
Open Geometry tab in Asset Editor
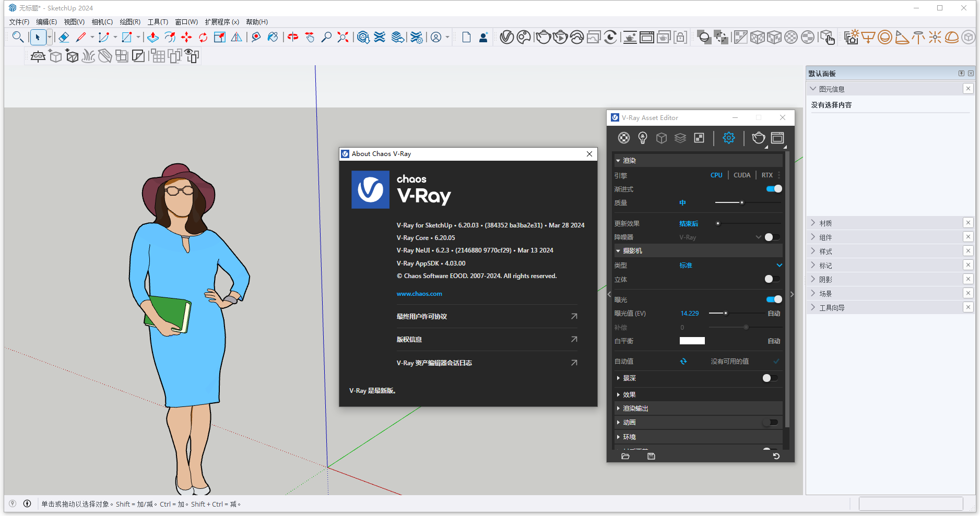(x=662, y=138)
